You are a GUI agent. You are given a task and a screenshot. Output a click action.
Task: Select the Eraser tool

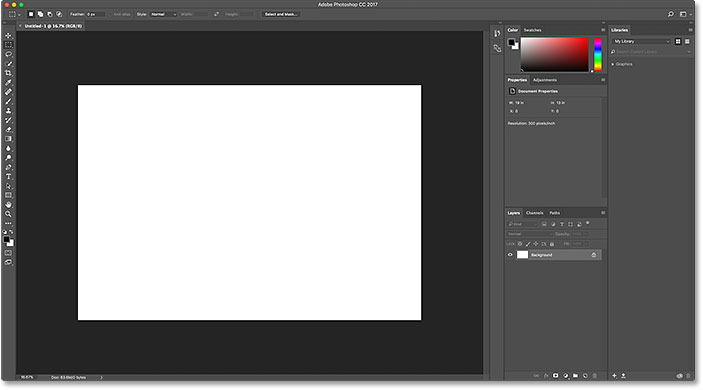point(8,130)
